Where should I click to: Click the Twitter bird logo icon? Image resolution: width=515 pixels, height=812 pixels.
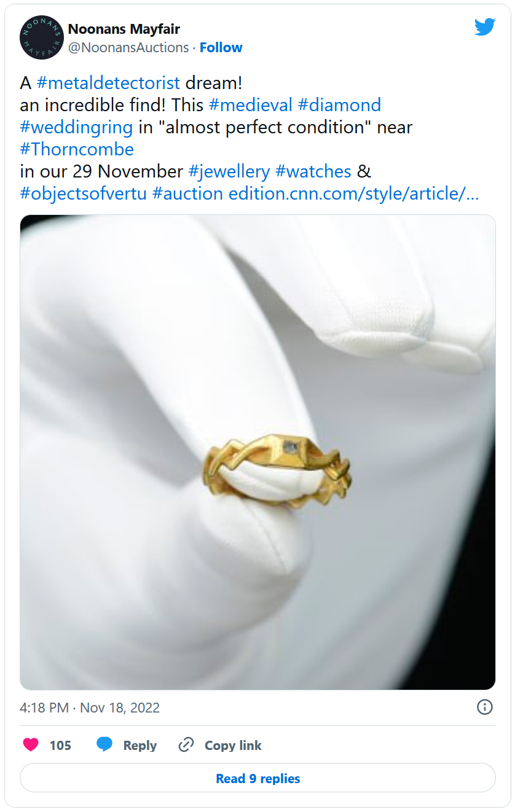(x=485, y=26)
